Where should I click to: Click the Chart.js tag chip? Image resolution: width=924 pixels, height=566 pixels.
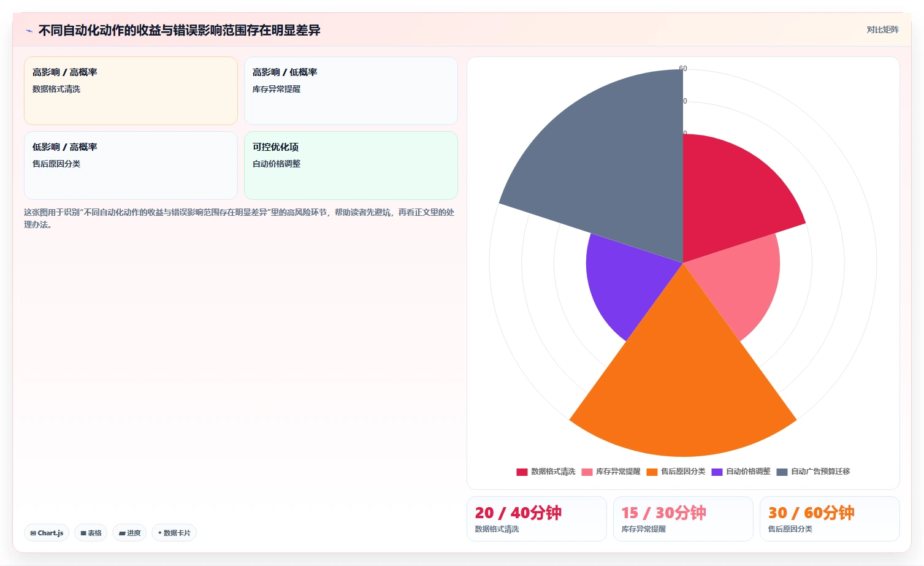(47, 533)
